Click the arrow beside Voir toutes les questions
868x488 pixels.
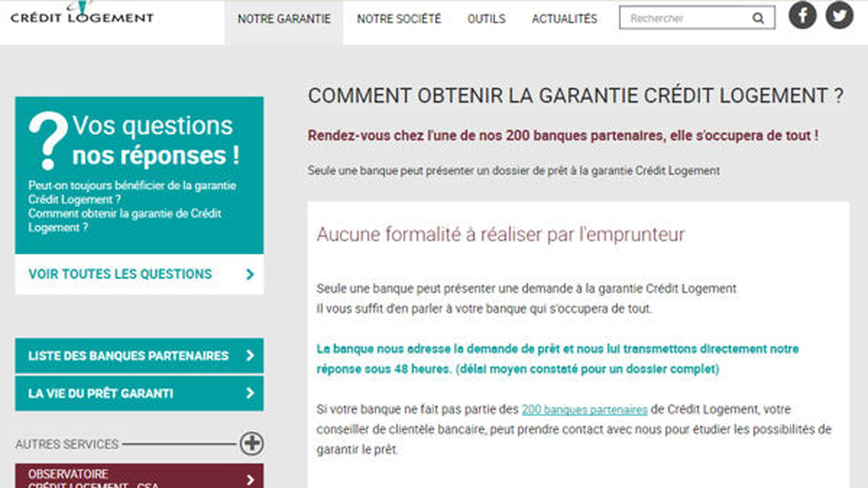point(250,274)
